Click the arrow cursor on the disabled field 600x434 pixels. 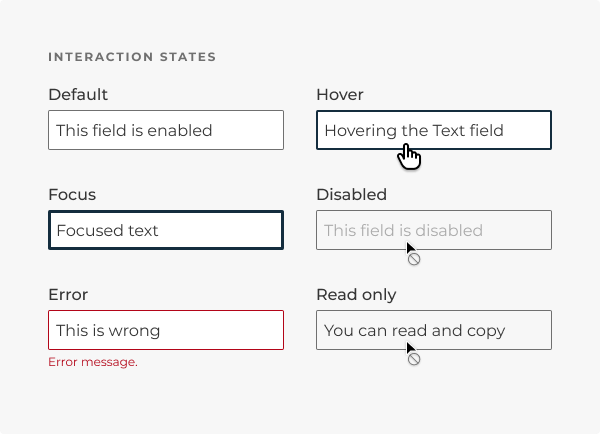[411, 247]
